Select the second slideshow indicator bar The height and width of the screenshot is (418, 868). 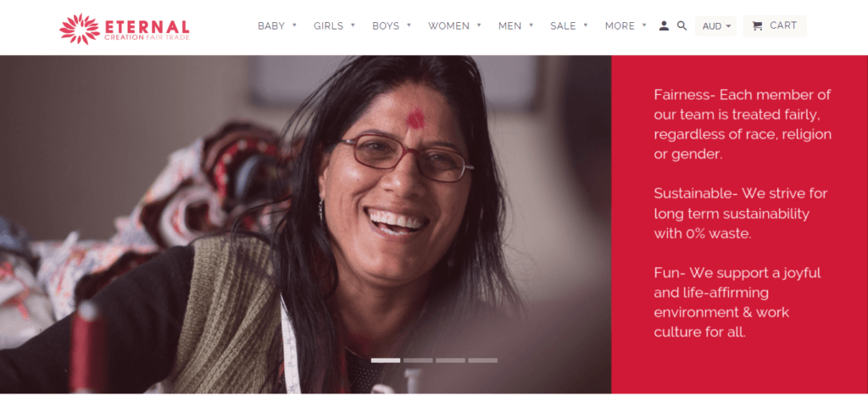coord(418,360)
